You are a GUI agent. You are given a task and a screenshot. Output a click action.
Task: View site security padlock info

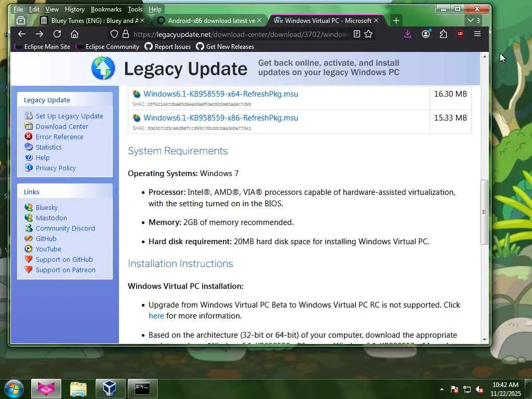(126, 34)
